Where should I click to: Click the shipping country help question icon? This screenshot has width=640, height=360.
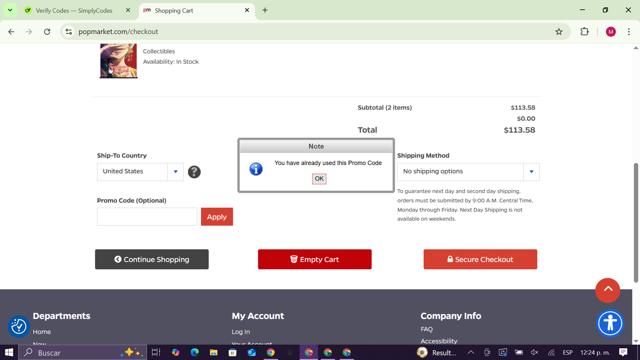[x=194, y=172]
